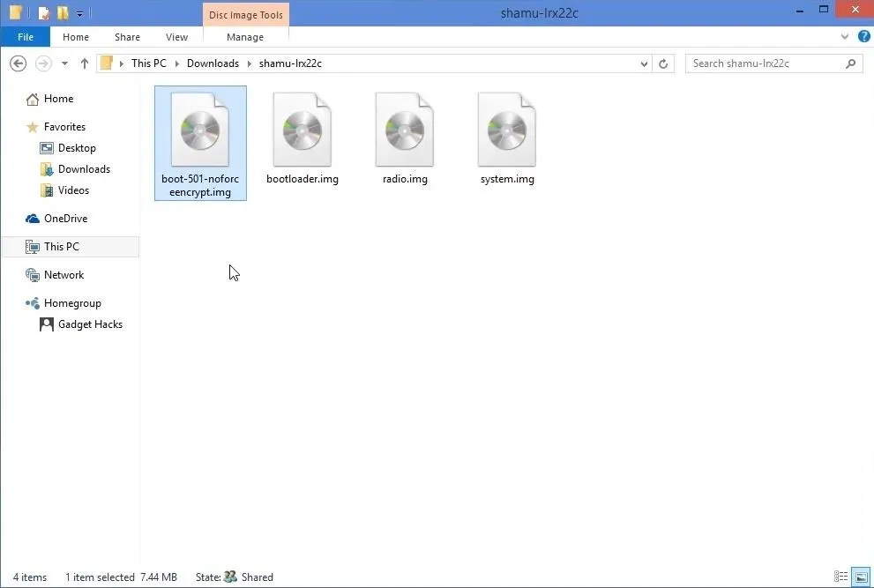874x588 pixels.
Task: Click the OneDrive cloud icon
Action: [x=33, y=219]
